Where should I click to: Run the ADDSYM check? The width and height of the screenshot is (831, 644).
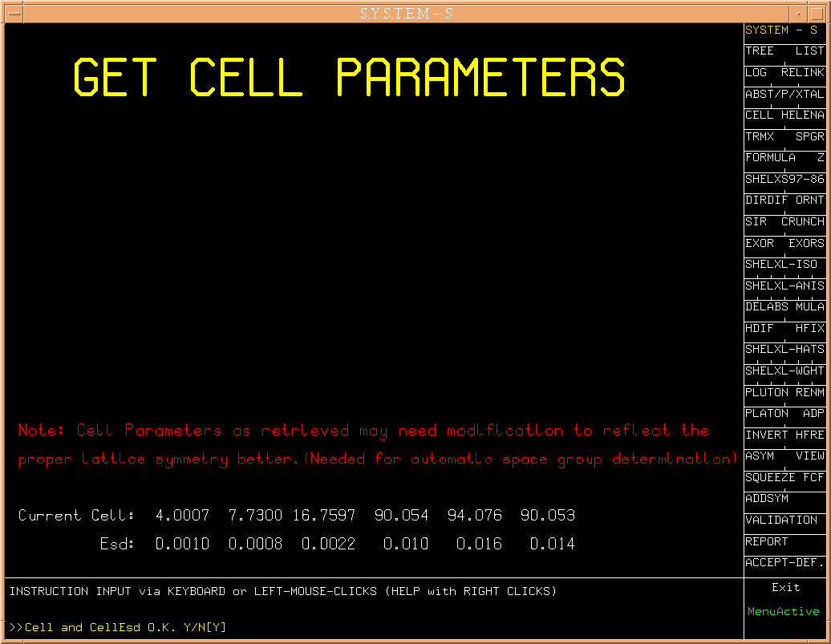point(767,499)
